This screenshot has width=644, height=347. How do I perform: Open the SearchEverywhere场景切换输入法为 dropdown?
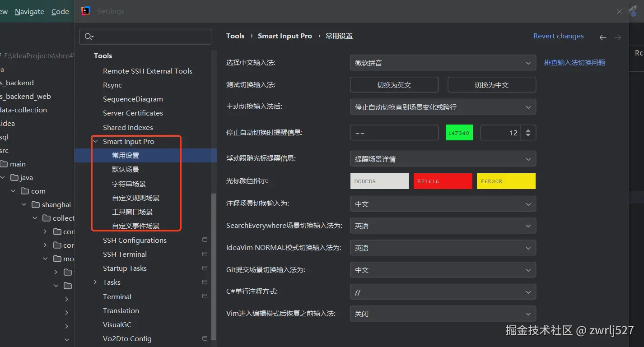pyautogui.click(x=443, y=226)
